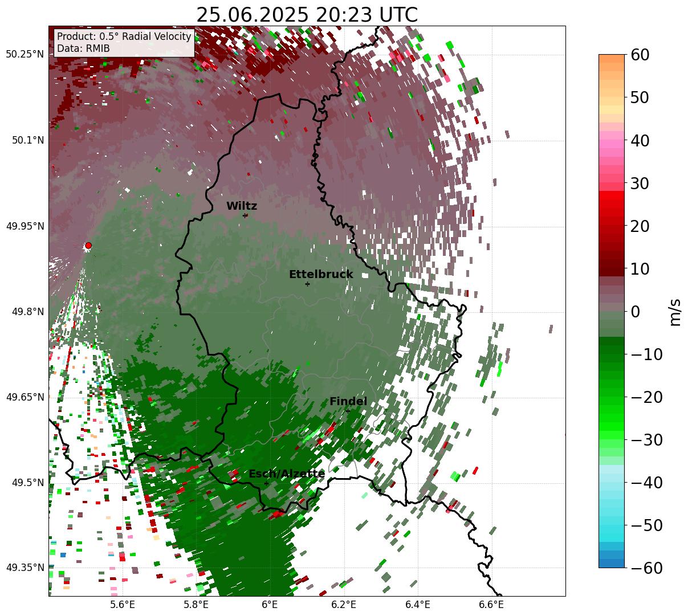Click the colorbar tick label −50
Screen dimensions: 688x616
646,525
